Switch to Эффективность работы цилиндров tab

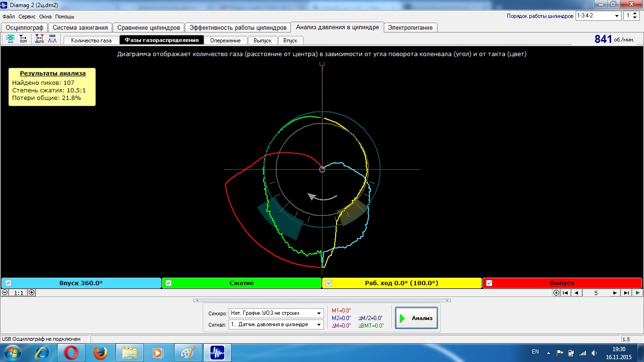[238, 27]
